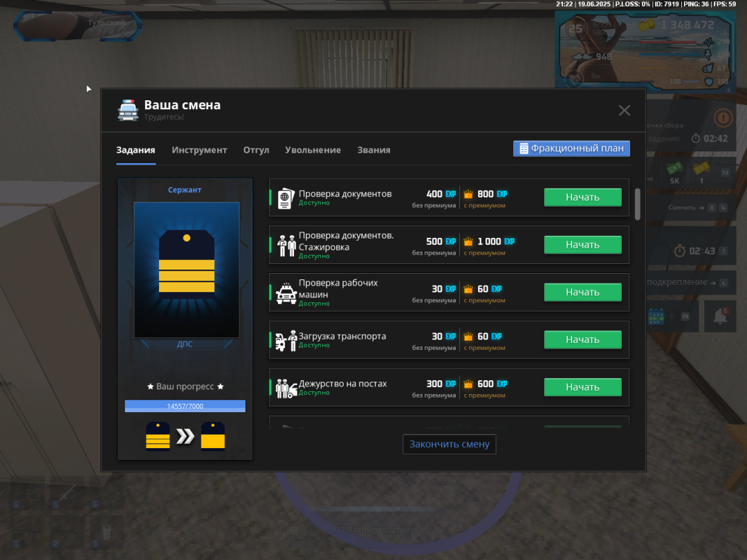Click the passport icon for Проверка документов
This screenshot has width=747, height=560.
coord(286,198)
